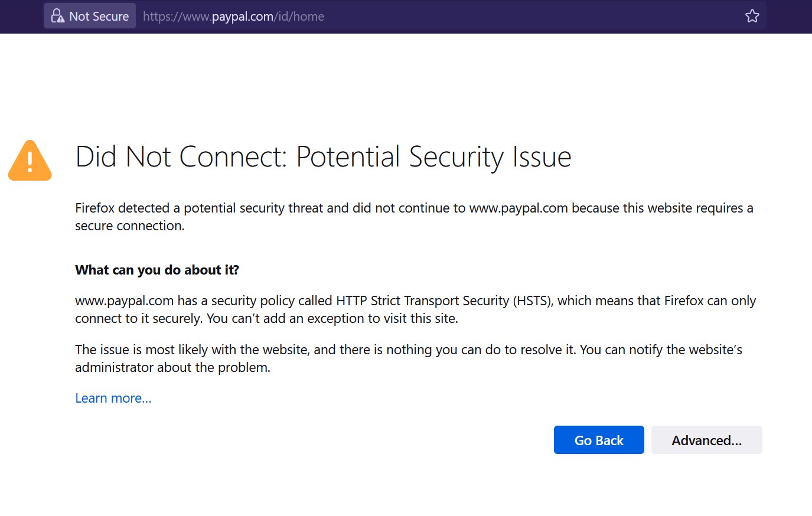
Task: Focus the empty area of the address bar
Action: [531, 16]
